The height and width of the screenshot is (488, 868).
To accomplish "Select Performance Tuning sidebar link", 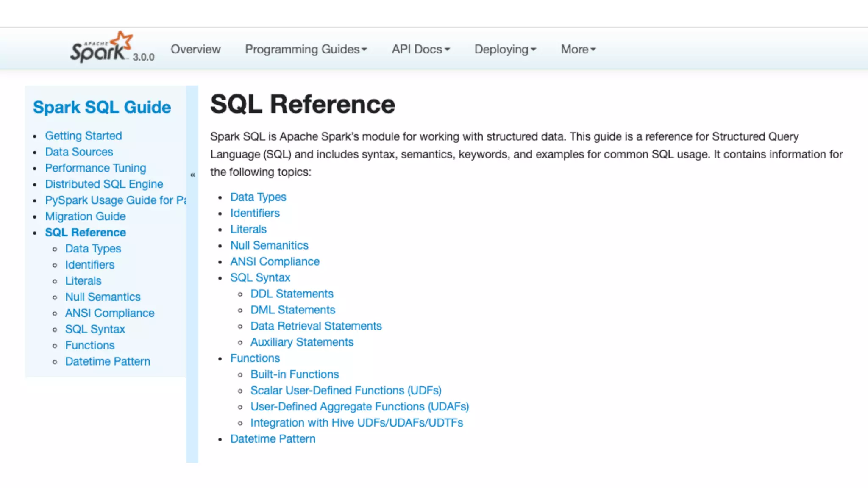I will 95,168.
